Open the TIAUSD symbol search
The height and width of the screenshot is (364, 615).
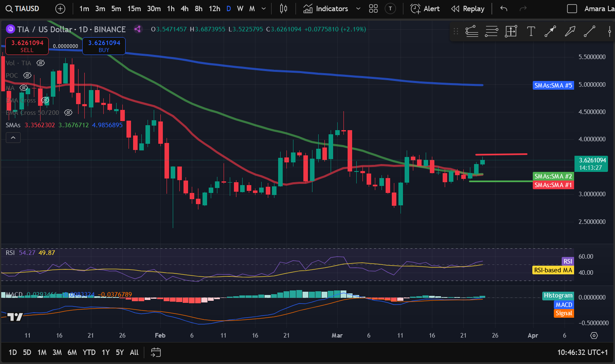pyautogui.click(x=23, y=9)
